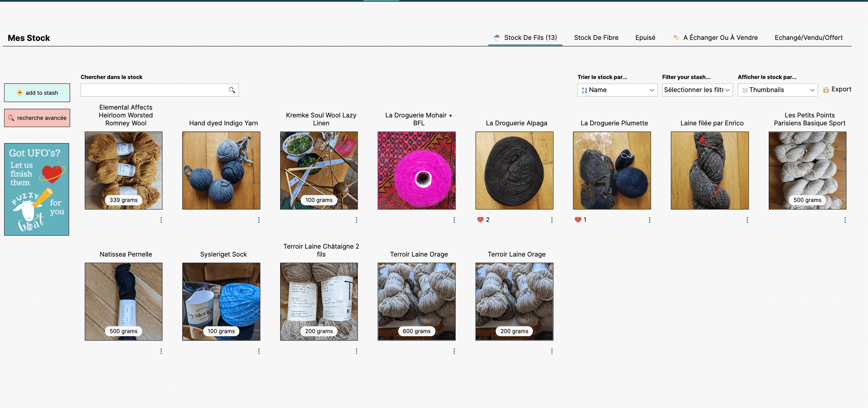Open three-dot menu under Les Petits Points Parisiens
The image size is (868, 408).
click(x=845, y=220)
